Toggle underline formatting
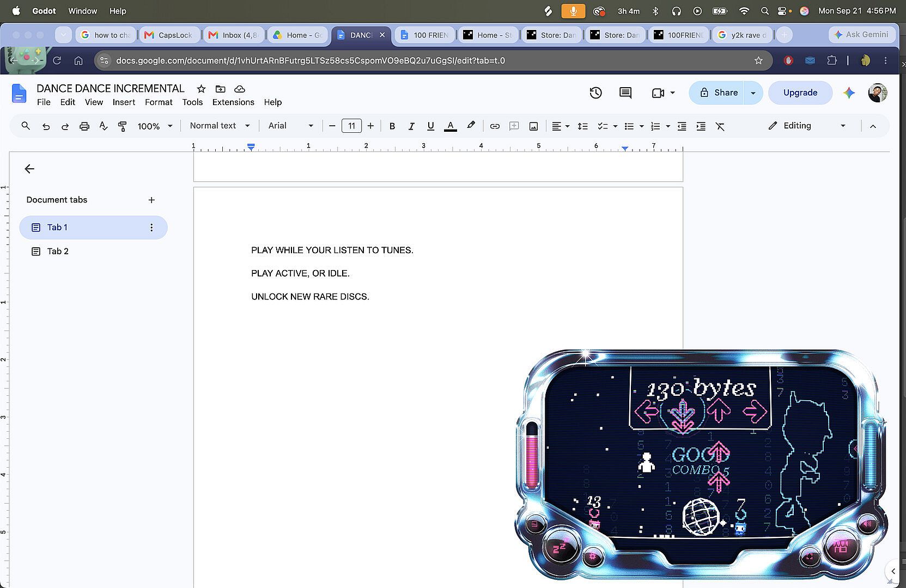 (430, 126)
